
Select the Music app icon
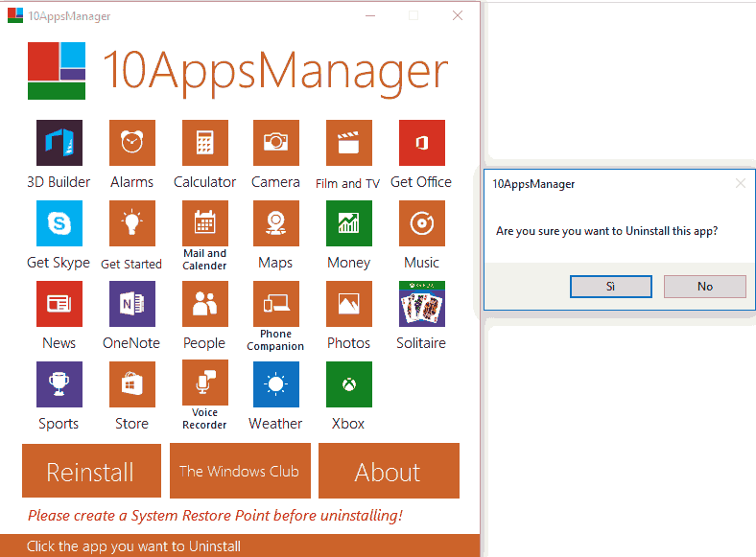pyautogui.click(x=422, y=223)
